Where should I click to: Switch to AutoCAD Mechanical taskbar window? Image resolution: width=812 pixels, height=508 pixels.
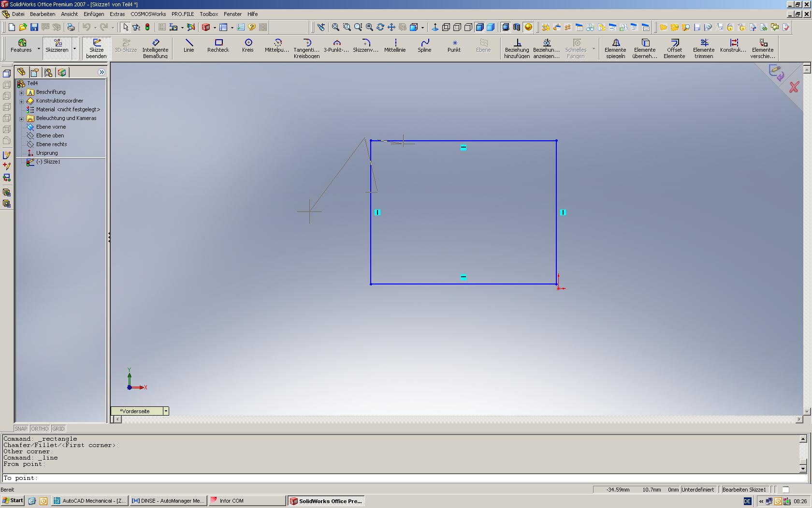click(x=90, y=501)
